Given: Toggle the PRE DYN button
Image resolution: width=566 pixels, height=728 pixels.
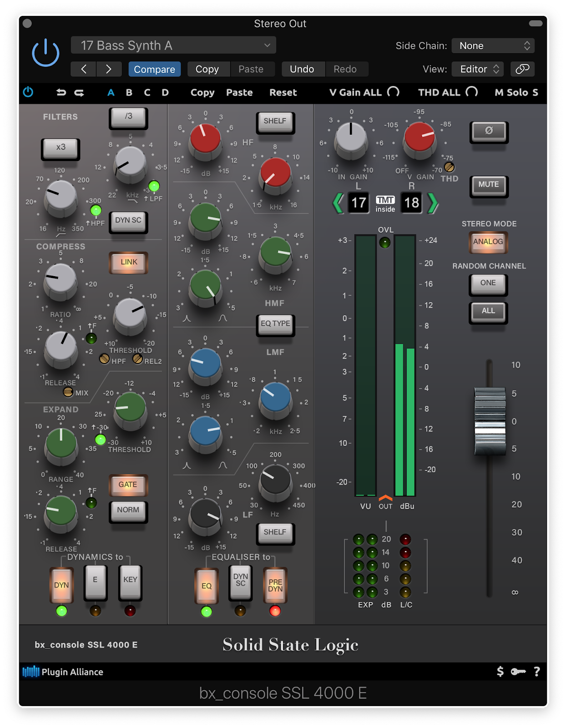Looking at the screenshot, I should [275, 586].
